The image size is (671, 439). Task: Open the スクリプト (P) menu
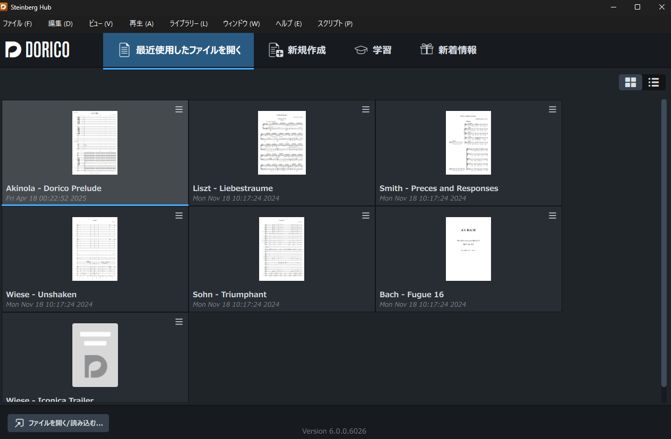click(x=335, y=24)
